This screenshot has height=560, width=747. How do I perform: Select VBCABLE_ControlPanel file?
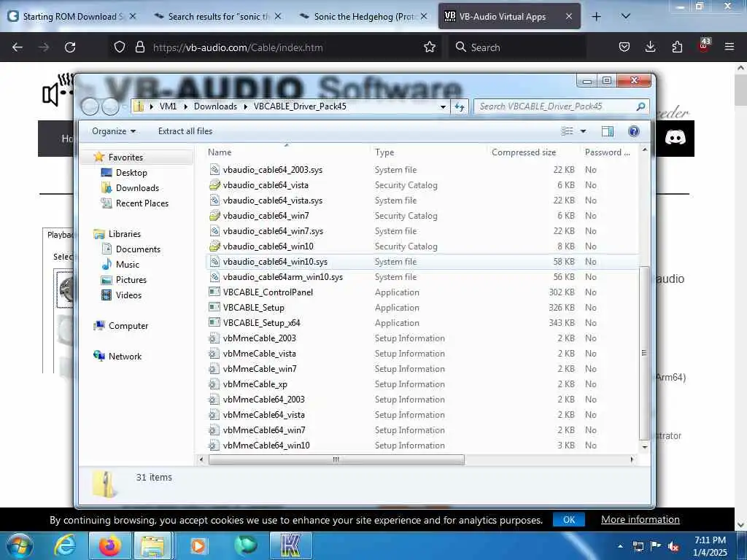(268, 292)
